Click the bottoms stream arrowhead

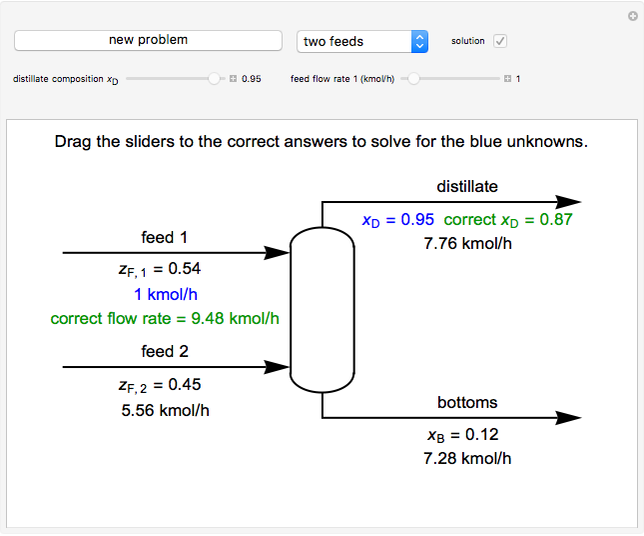point(569,418)
